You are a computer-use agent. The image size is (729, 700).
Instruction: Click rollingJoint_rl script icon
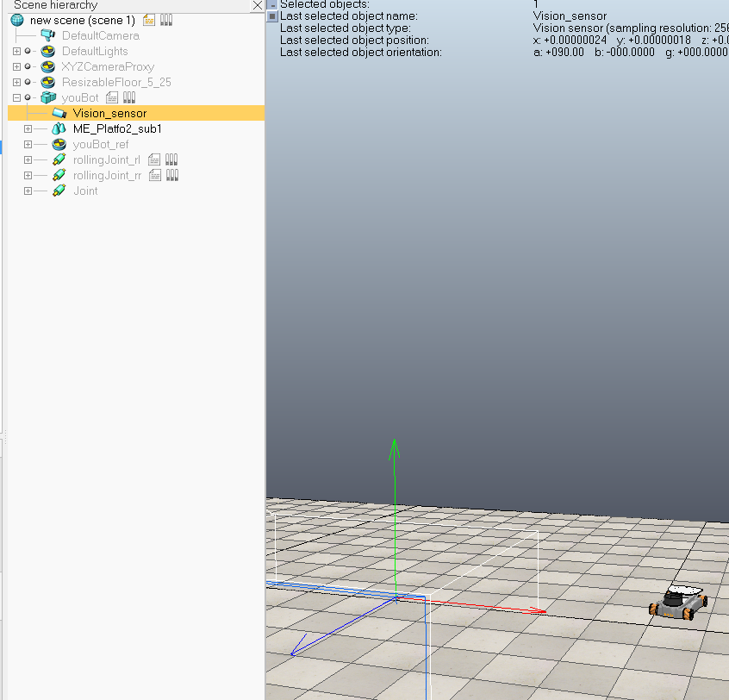154,160
